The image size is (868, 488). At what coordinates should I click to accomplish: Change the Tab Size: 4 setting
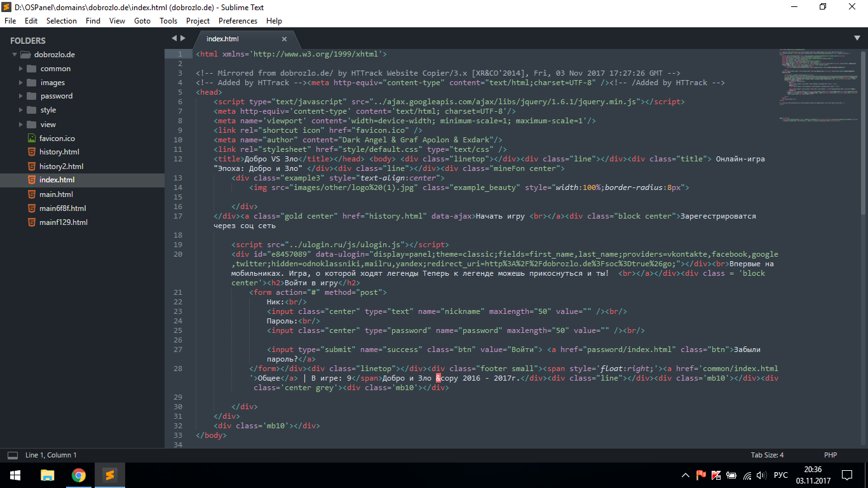coord(768,455)
